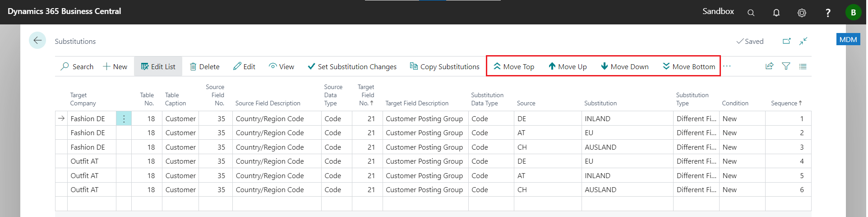Go back using the arrow button
Image resolution: width=868 pixels, height=217 pixels.
[37, 41]
